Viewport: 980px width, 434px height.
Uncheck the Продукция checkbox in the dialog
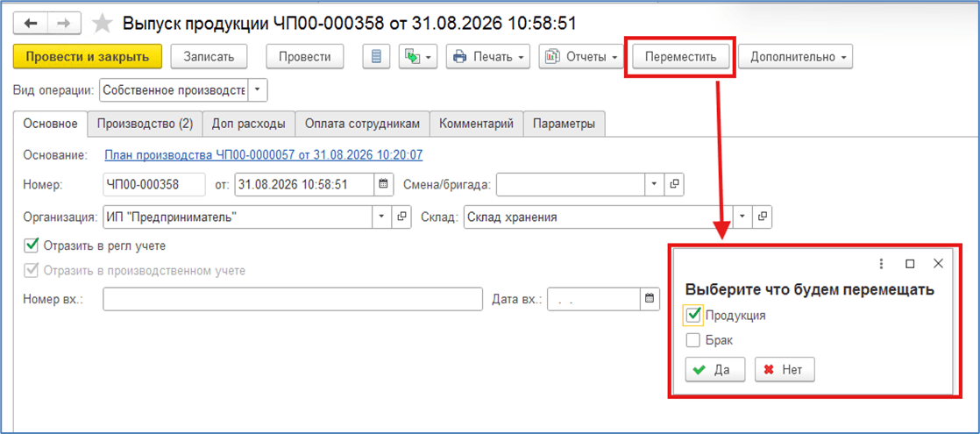coord(692,315)
